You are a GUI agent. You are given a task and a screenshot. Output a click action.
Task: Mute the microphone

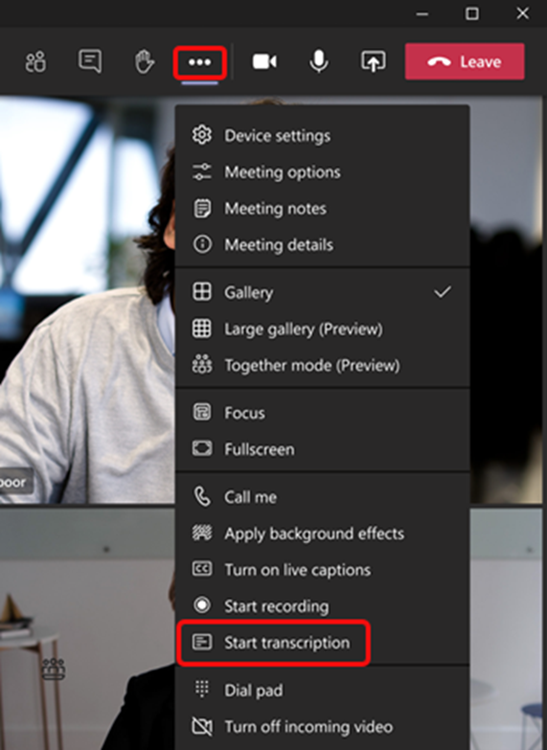click(x=318, y=62)
